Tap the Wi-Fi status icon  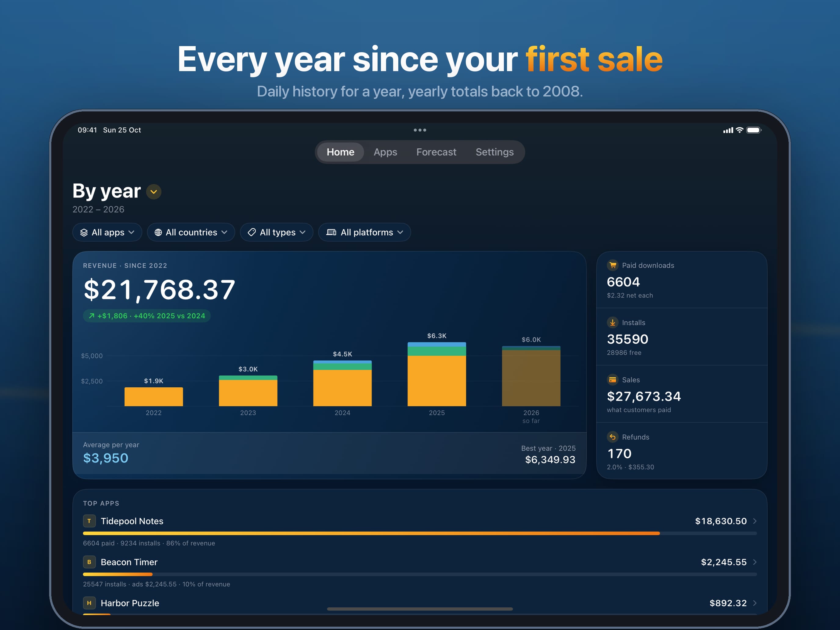(x=740, y=130)
